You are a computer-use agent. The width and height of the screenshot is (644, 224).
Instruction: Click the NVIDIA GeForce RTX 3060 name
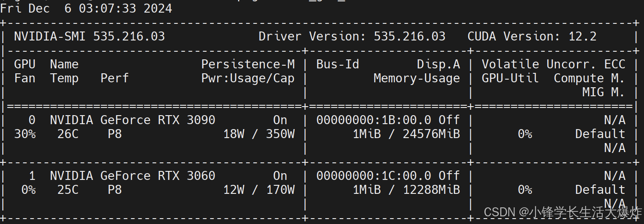click(133, 176)
